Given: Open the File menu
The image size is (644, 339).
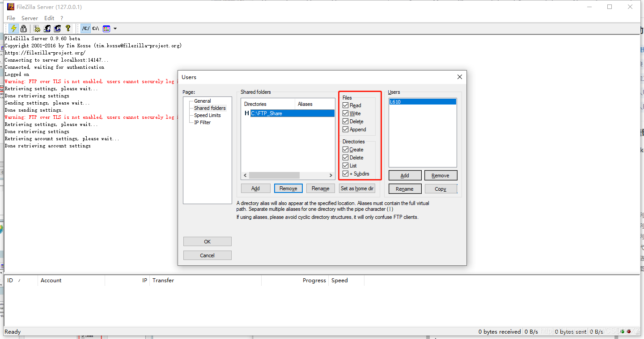Looking at the screenshot, I should [x=11, y=18].
